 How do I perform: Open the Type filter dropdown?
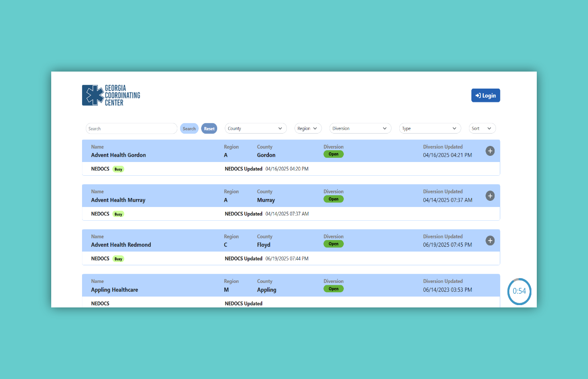(430, 128)
